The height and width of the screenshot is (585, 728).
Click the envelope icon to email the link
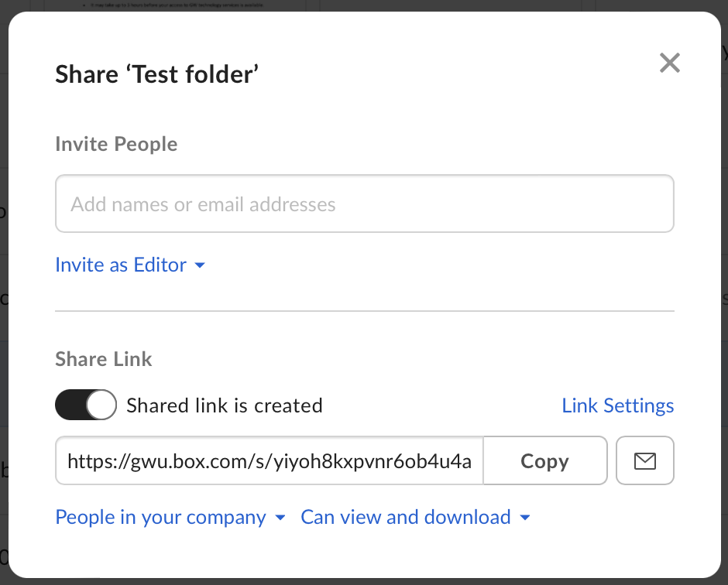coord(644,461)
